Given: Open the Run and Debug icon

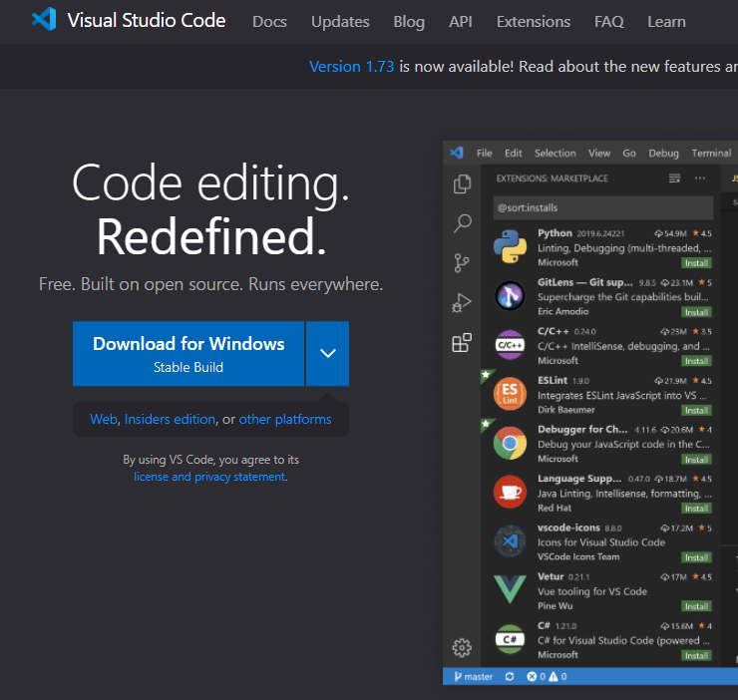Looking at the screenshot, I should (x=462, y=303).
